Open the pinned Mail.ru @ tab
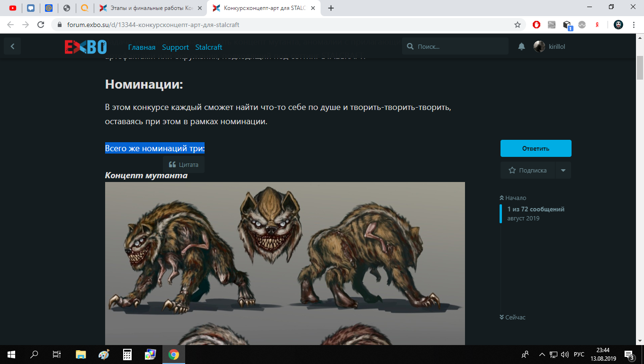 [x=49, y=8]
